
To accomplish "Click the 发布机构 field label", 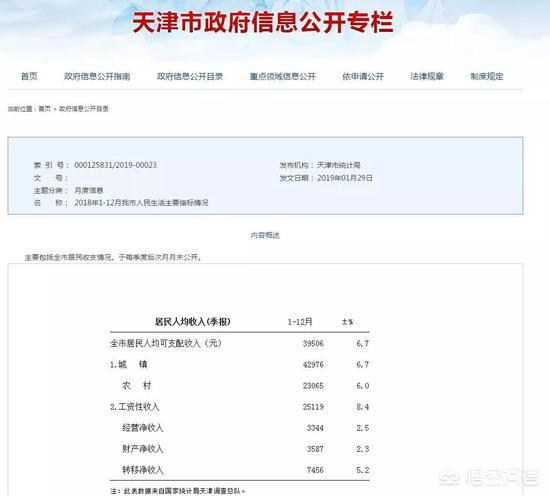I will coord(297,165).
